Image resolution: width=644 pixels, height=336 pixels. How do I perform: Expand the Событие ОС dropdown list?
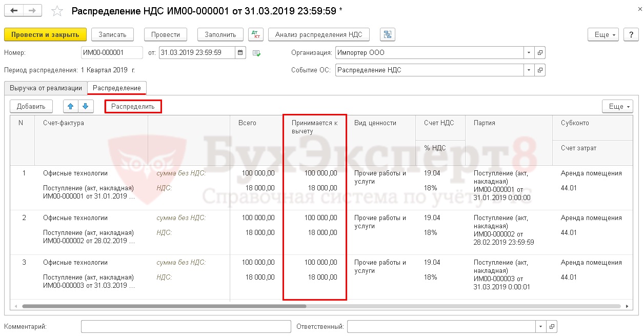pyautogui.click(x=529, y=70)
